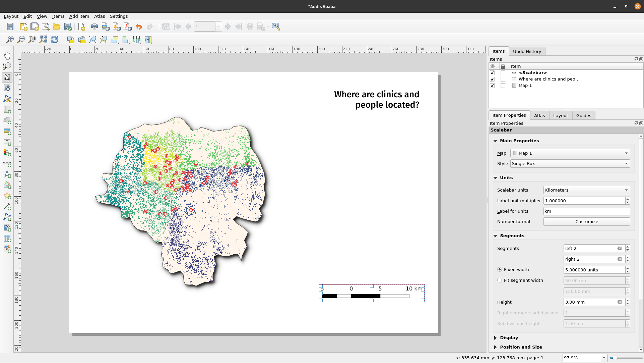The width and height of the screenshot is (644, 363).
Task: Click the save layout icon
Action: coord(10,27)
